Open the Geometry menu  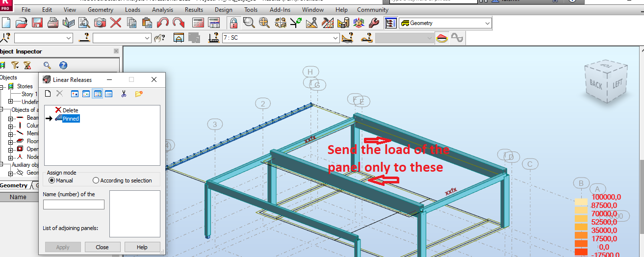101,10
